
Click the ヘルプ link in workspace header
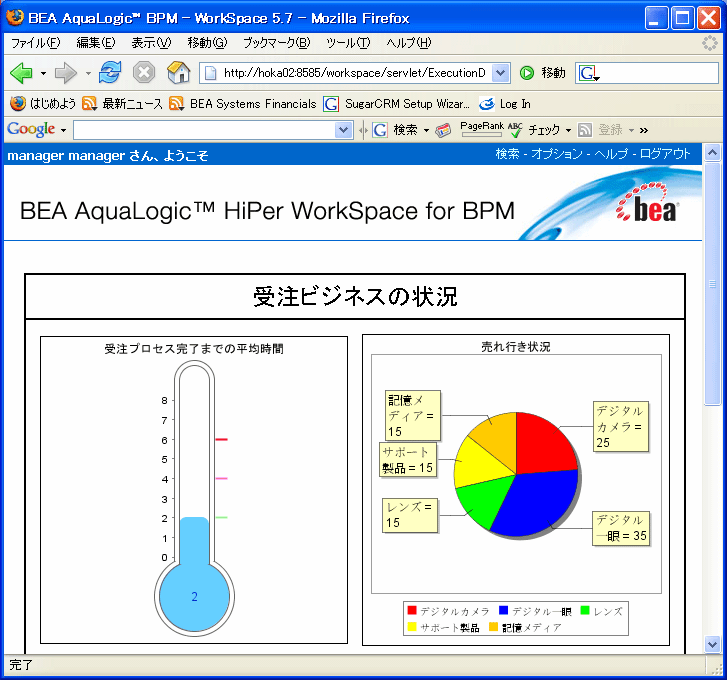point(611,154)
